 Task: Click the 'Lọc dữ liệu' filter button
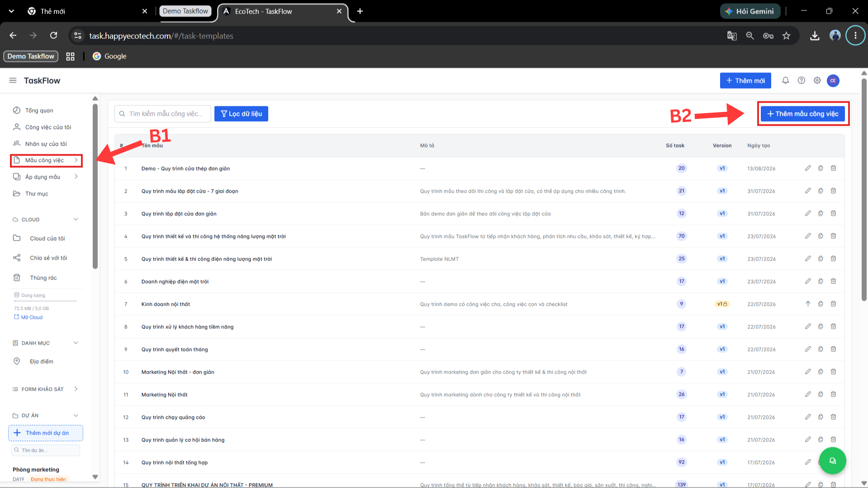coord(241,114)
